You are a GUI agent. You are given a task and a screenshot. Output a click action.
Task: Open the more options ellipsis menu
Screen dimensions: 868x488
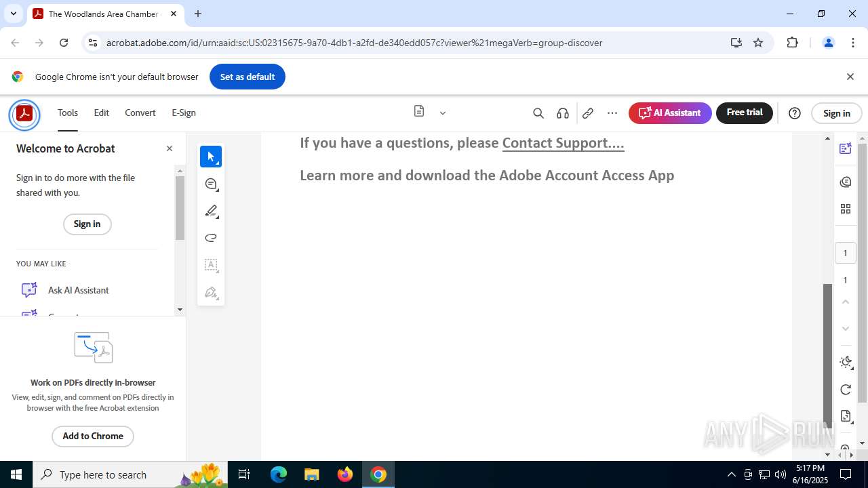point(612,113)
